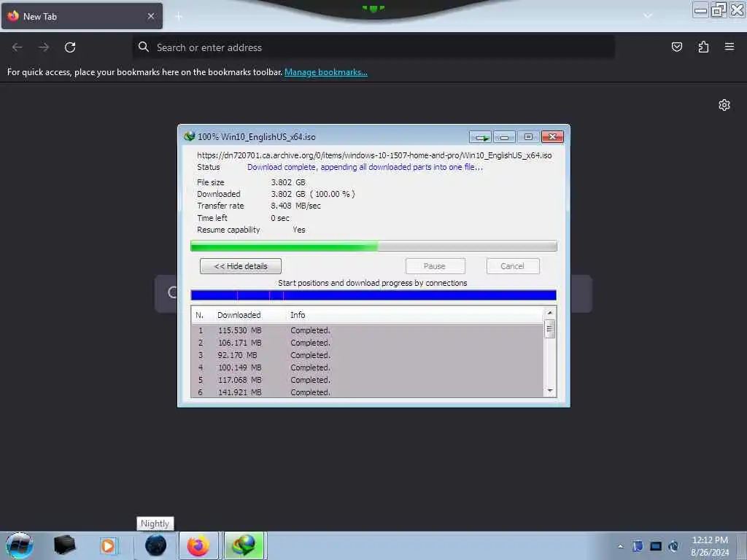Switch to Internet Download Manager taskbar icon

(x=244, y=545)
